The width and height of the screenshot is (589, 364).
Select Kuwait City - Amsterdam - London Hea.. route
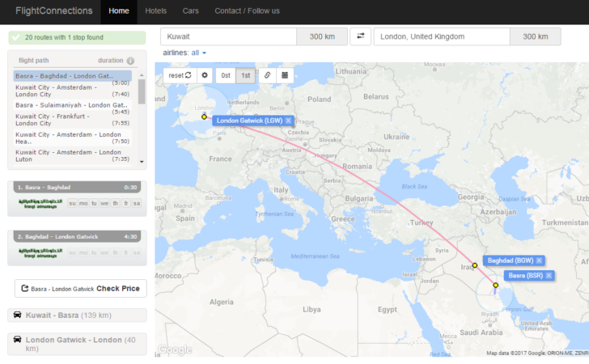click(x=73, y=138)
